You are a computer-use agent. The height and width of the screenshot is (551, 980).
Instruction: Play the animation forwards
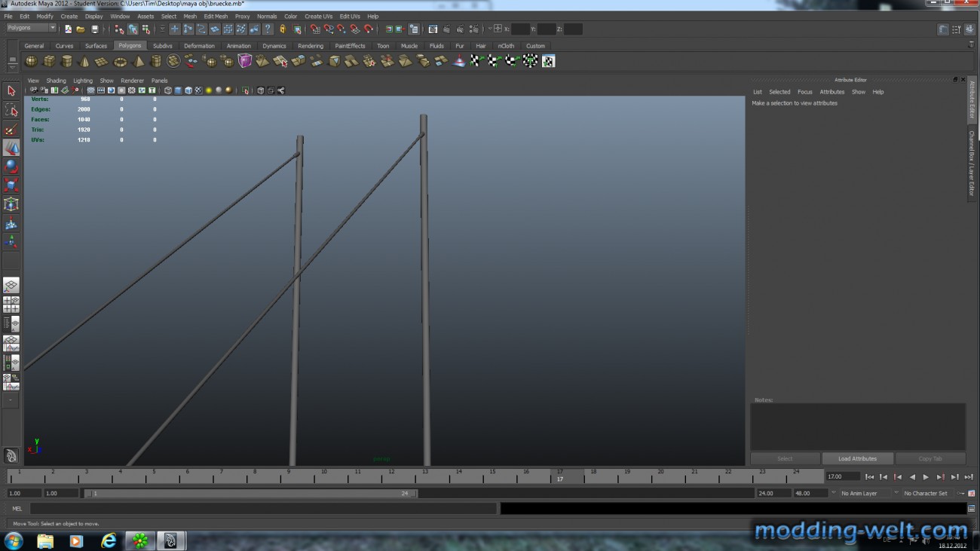point(926,477)
